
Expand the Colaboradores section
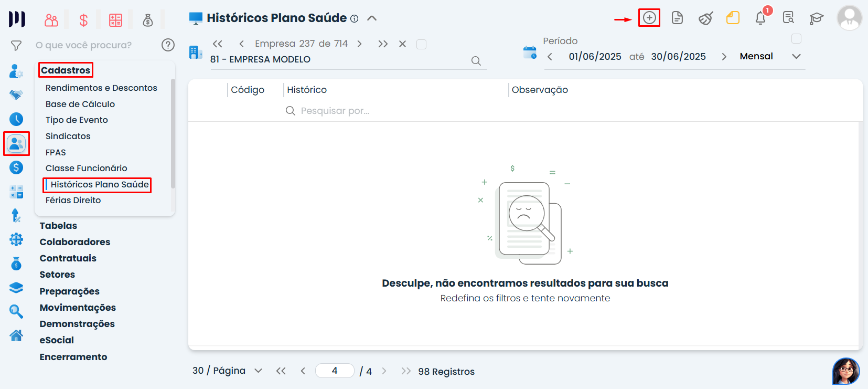[75, 242]
